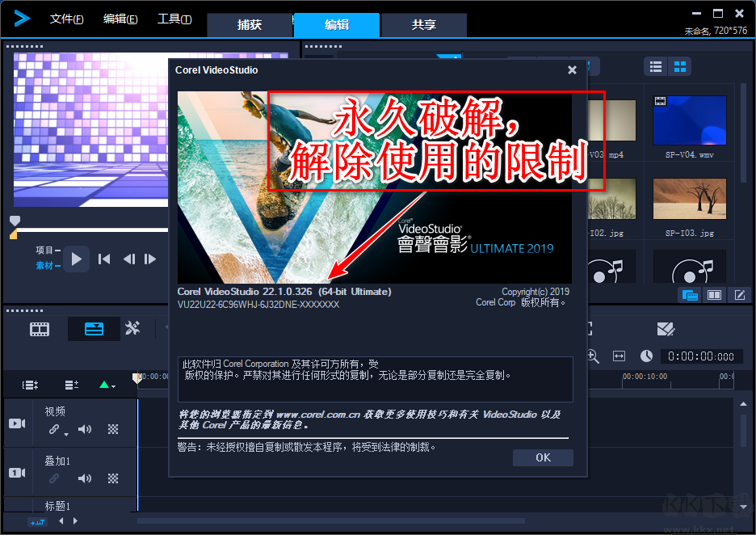Click the 00:00:10:00 mark on the timeline ruler
756x535 pixels.
(645, 377)
